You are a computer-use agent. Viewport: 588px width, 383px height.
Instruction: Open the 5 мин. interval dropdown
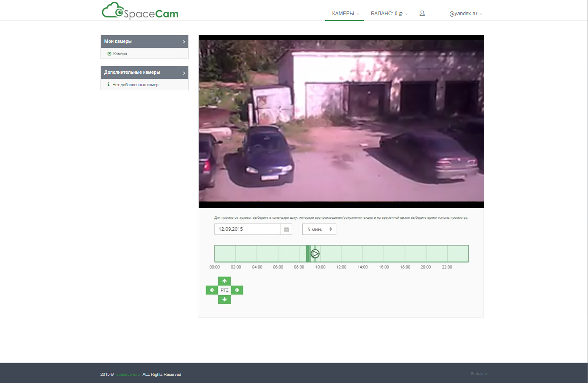pyautogui.click(x=319, y=229)
